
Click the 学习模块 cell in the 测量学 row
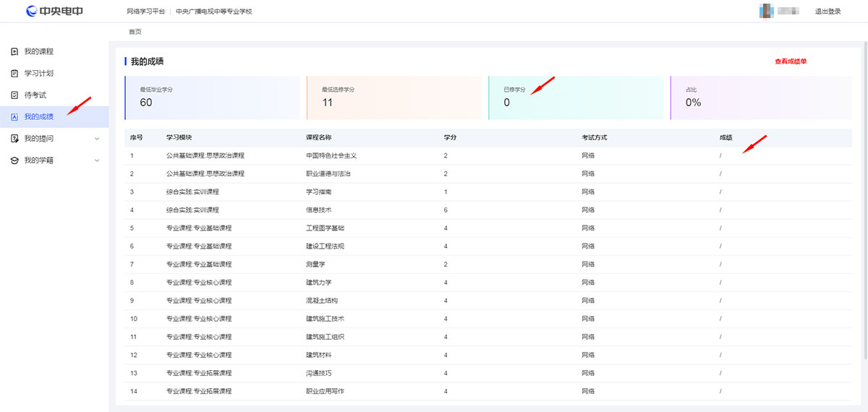click(199, 264)
